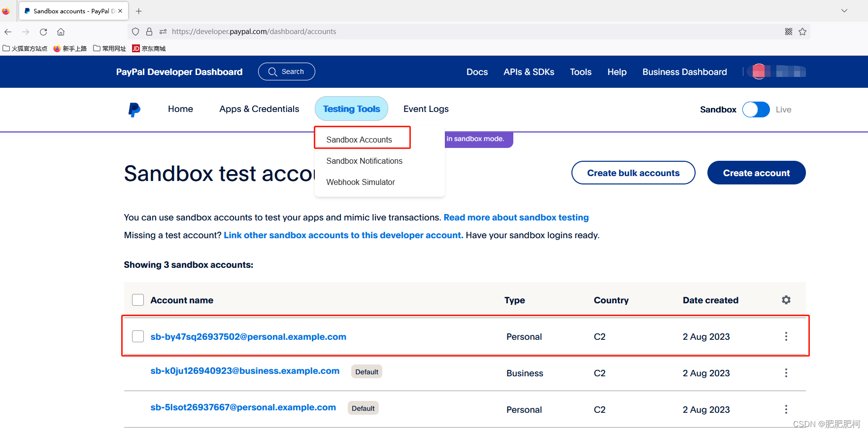Reload the page with refresh icon
The image size is (868, 433).
pos(43,32)
